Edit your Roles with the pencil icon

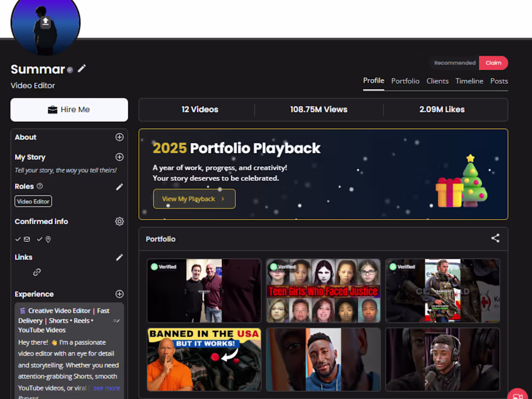point(119,187)
